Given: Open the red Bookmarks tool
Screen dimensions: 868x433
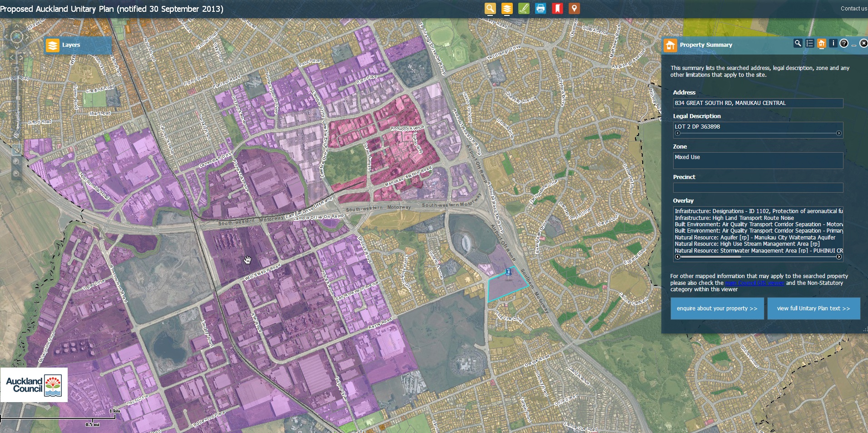Looking at the screenshot, I should tap(557, 9).
